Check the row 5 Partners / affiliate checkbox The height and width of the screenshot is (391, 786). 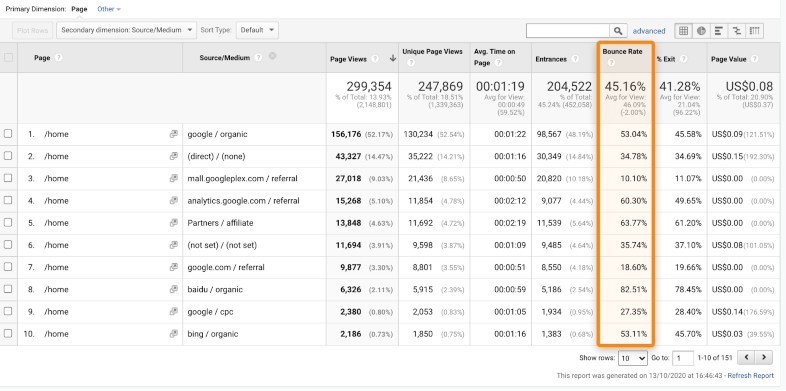(8, 223)
